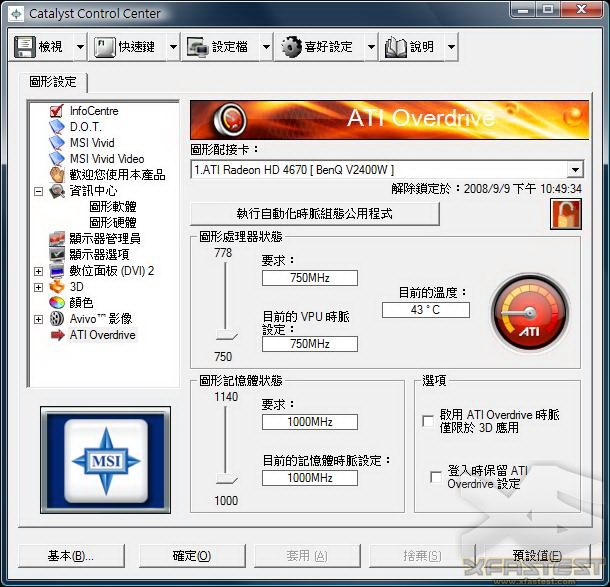This screenshot has width=610, height=587.
Task: Click the ATI Overdrive red arrow item
Action: point(57,335)
